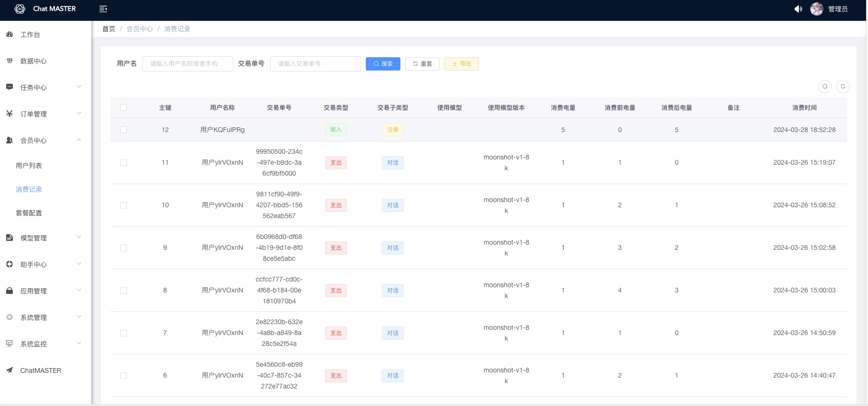Open 工作台 dashboard icon in sidebar
Viewport: 868px width, 406px height.
(x=9, y=35)
